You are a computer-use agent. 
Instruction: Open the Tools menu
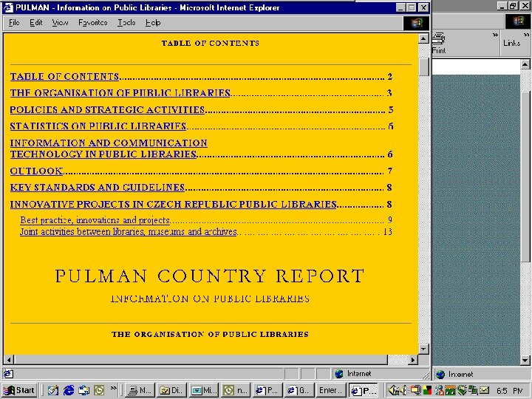tap(126, 23)
